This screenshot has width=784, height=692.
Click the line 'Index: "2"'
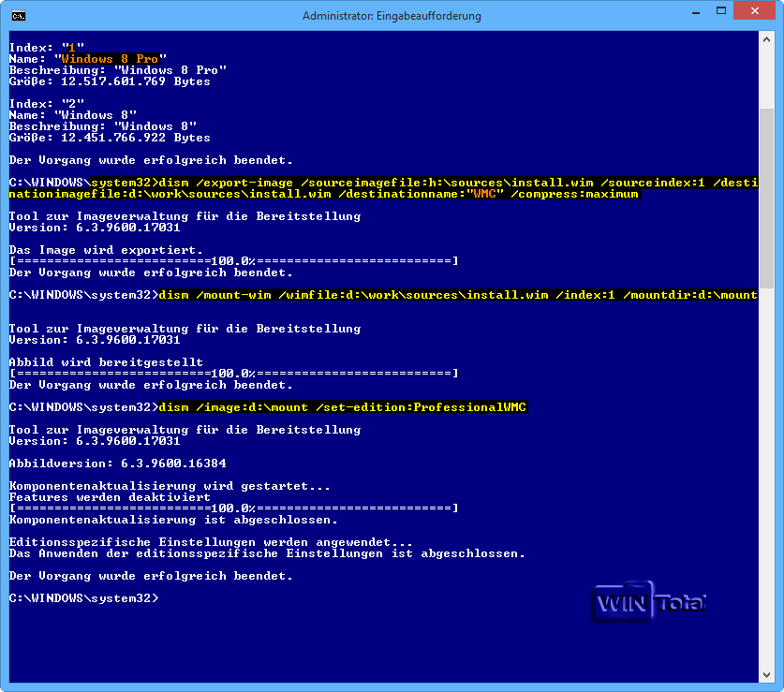(47, 104)
